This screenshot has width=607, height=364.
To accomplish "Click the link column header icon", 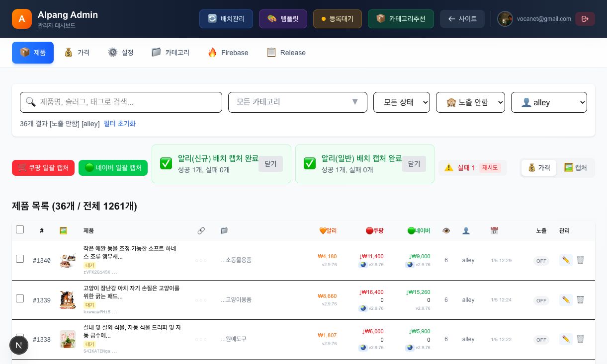I will pyautogui.click(x=201, y=230).
